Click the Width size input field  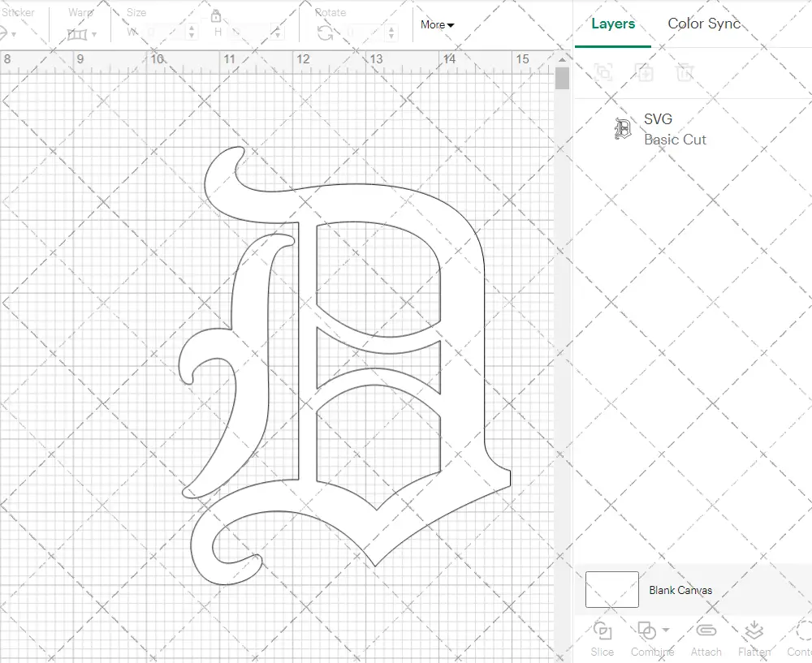point(162,33)
